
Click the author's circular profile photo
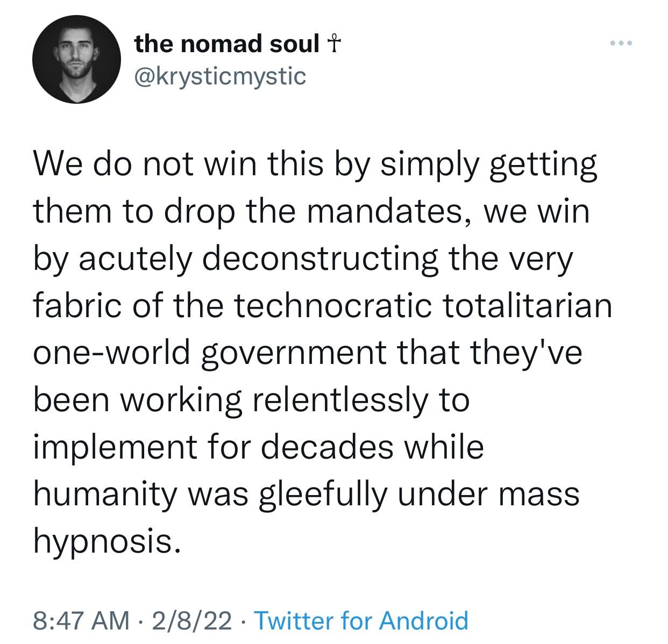coord(75,59)
